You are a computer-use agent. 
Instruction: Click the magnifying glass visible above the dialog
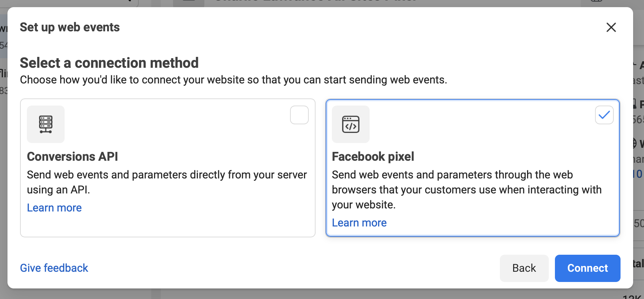(130, 2)
